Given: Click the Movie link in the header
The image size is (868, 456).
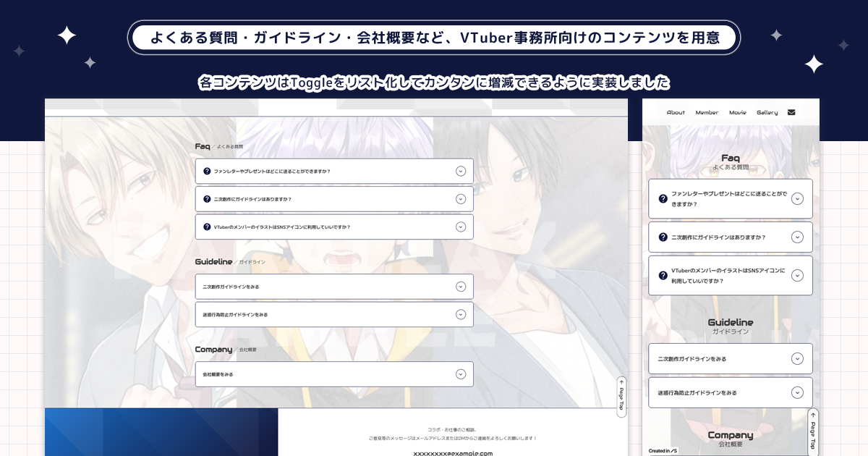Looking at the screenshot, I should [739, 112].
